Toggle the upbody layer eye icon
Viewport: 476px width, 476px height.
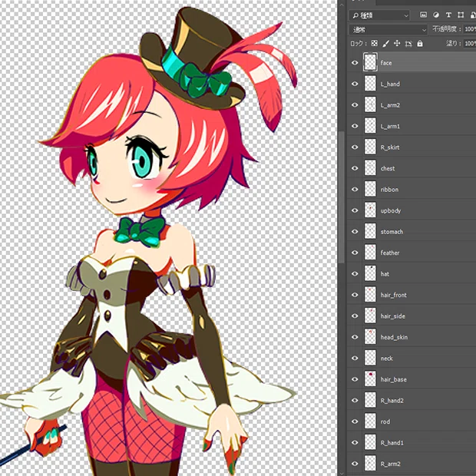[x=355, y=210]
